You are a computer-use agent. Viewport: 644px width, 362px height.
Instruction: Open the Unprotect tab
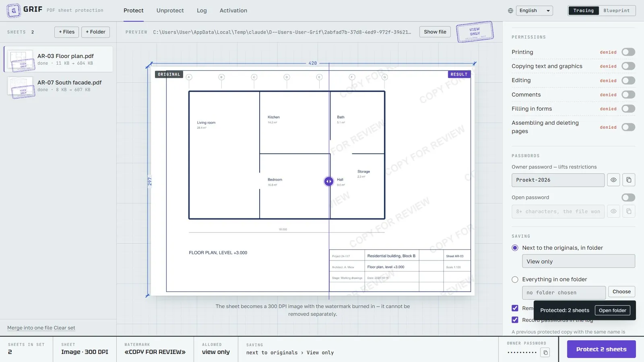(x=170, y=10)
